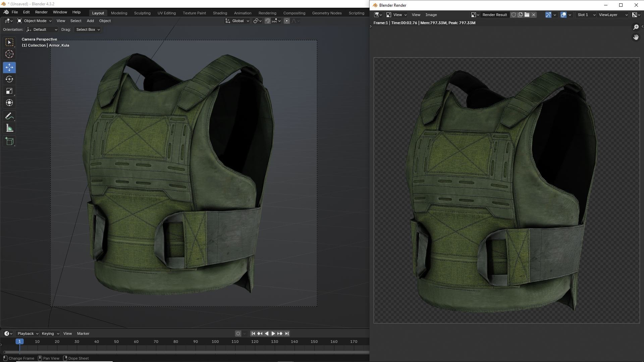Image resolution: width=644 pixels, height=362 pixels.
Task: Toggle proportional editing in viewport header
Action: click(287, 21)
